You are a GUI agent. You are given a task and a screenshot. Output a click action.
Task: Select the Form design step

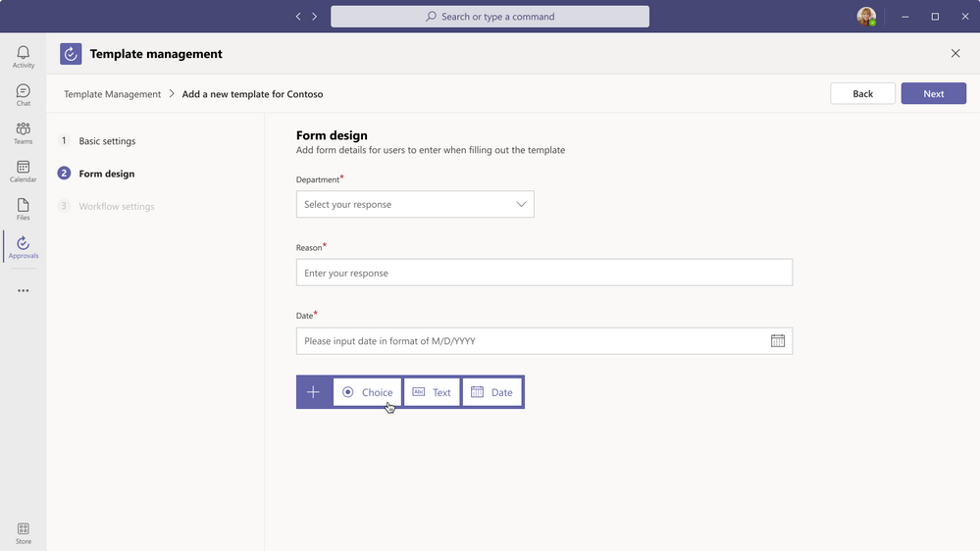click(106, 174)
